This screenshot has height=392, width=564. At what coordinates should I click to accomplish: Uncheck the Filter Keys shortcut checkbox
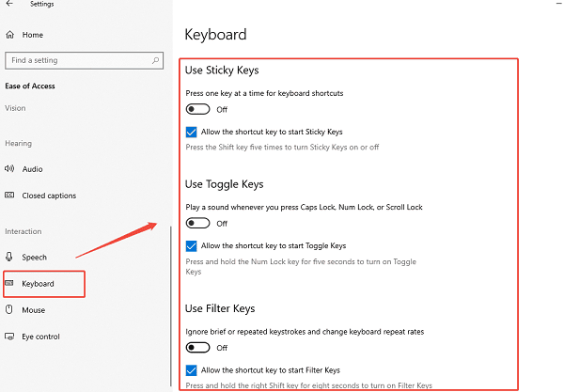click(192, 369)
